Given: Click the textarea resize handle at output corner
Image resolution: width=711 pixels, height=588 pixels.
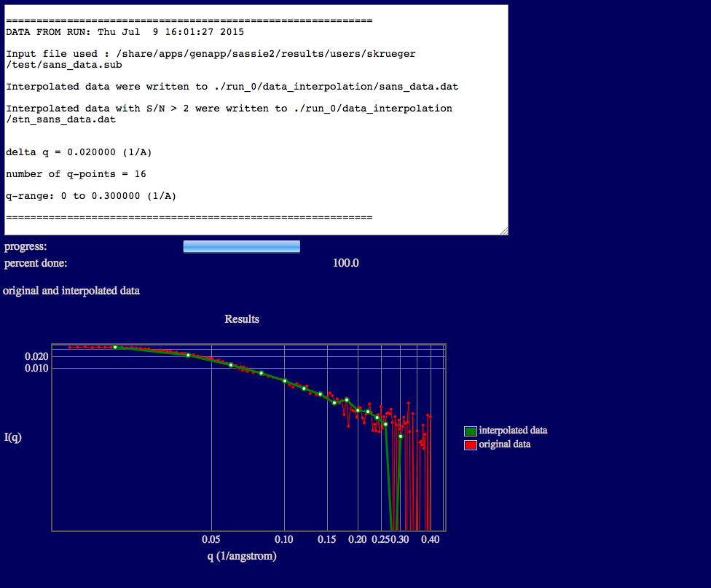Looking at the screenshot, I should (x=504, y=232).
